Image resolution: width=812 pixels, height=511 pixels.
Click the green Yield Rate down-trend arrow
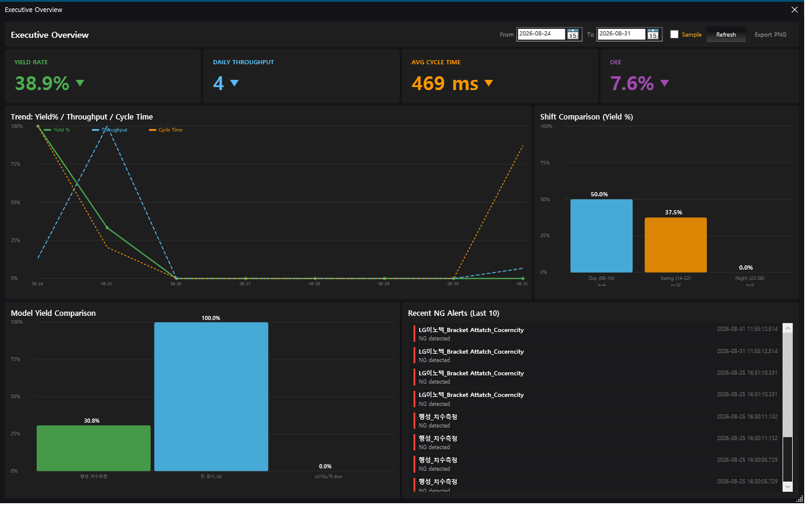[x=80, y=83]
